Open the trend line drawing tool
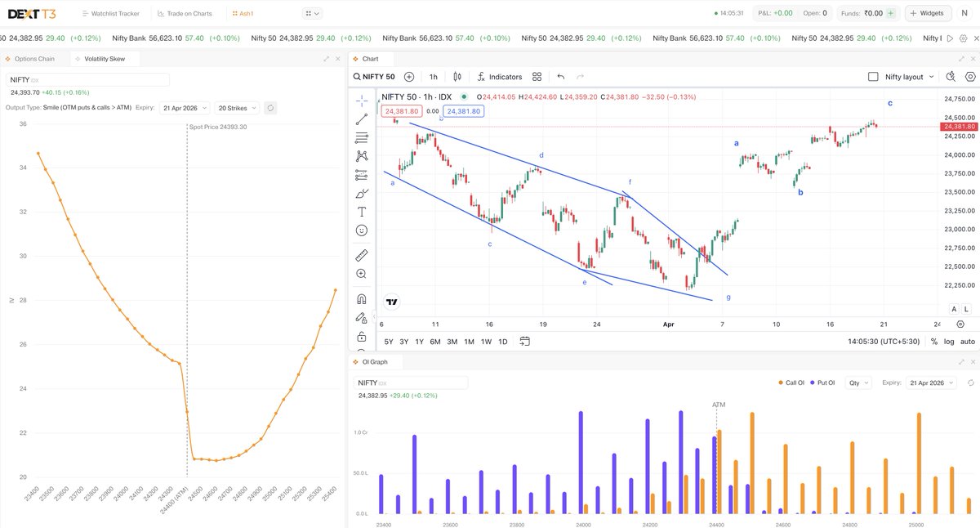This screenshot has width=980, height=528. [x=361, y=119]
